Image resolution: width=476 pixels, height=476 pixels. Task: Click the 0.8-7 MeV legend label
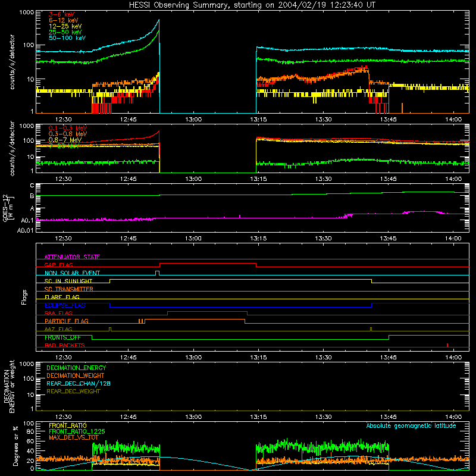coord(65,140)
